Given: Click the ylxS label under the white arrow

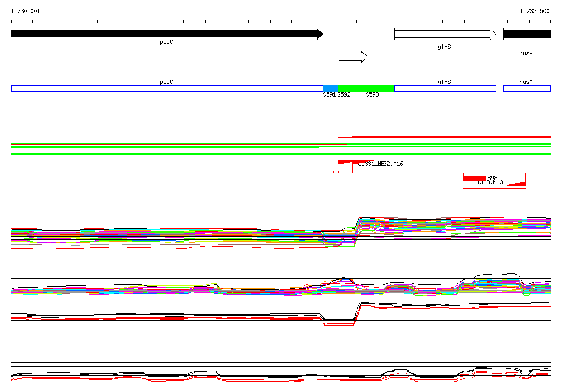Looking at the screenshot, I should coord(444,47).
